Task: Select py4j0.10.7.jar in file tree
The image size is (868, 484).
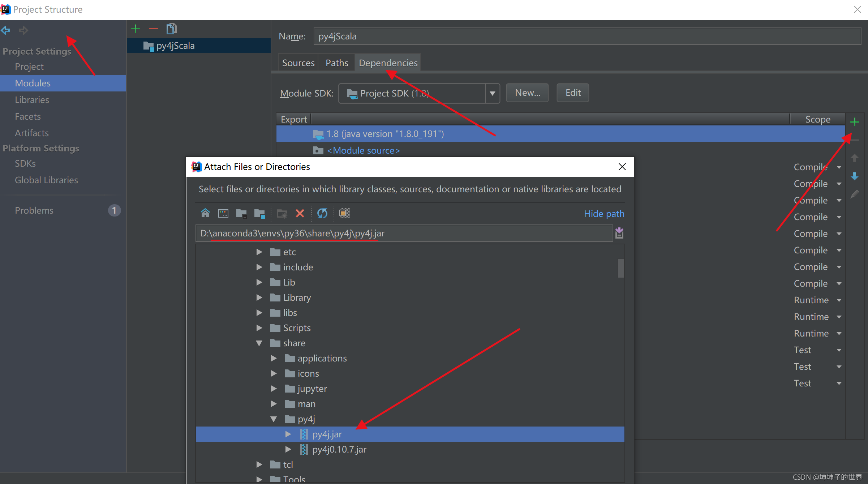Action: click(339, 449)
